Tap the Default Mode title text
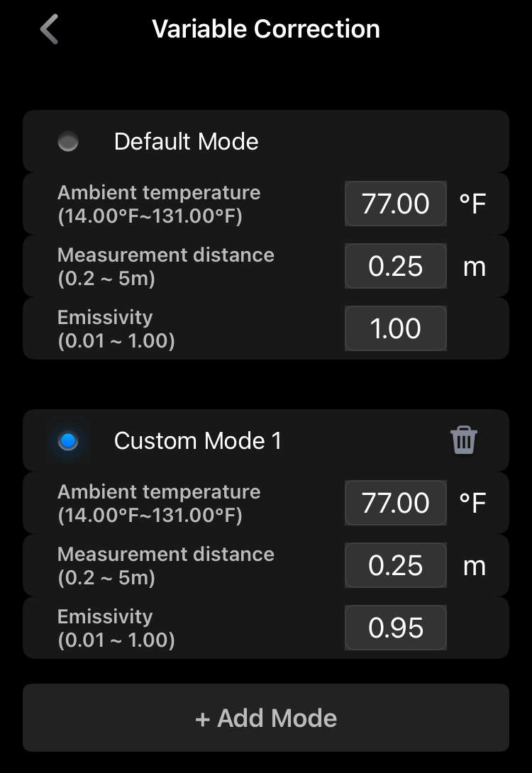The image size is (532, 773). point(186,142)
